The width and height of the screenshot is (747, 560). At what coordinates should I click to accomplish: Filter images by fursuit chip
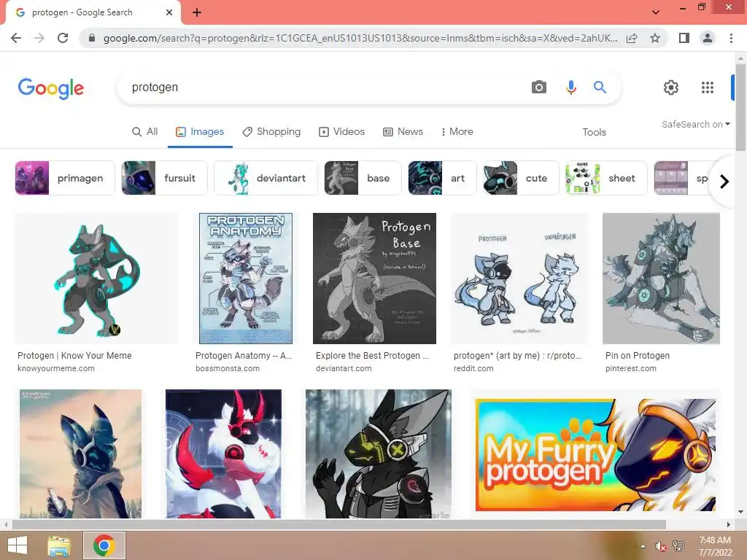(x=164, y=178)
